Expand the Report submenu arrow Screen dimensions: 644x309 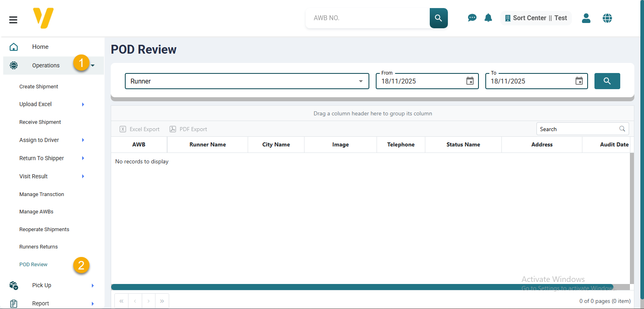point(93,304)
